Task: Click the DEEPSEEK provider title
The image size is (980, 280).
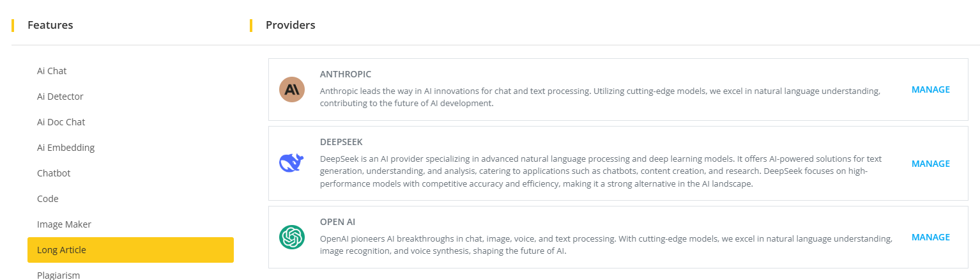Action: [341, 142]
